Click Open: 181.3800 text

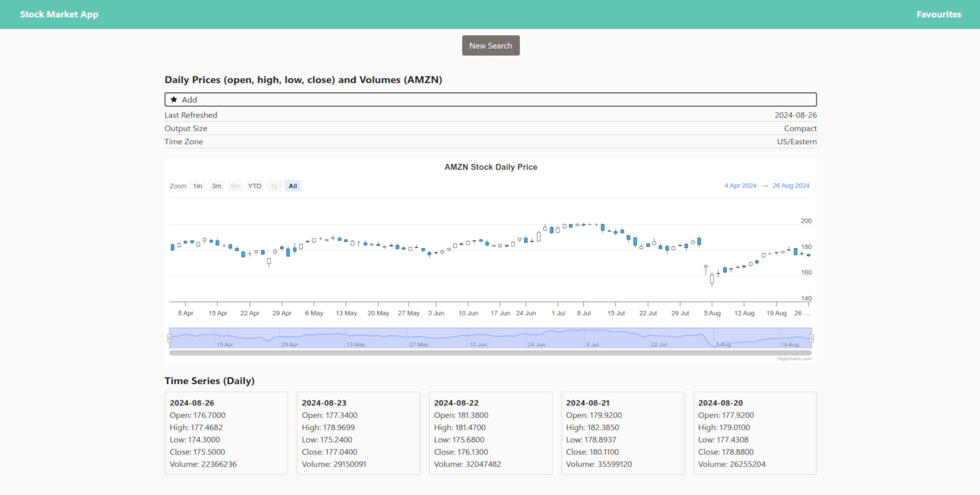pos(461,415)
